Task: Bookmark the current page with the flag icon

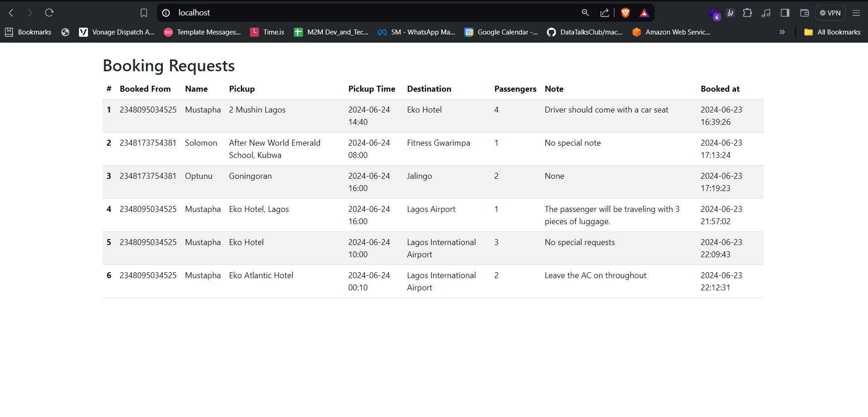Action: coord(144,13)
